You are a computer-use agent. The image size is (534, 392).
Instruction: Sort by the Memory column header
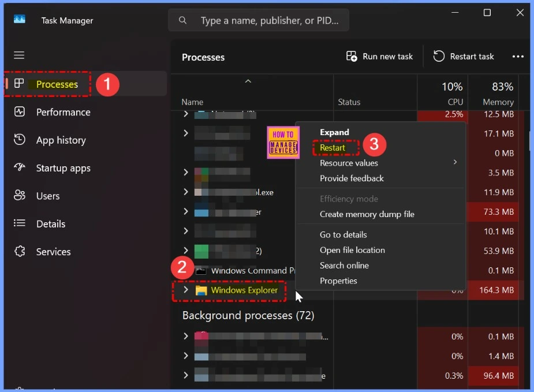[498, 102]
